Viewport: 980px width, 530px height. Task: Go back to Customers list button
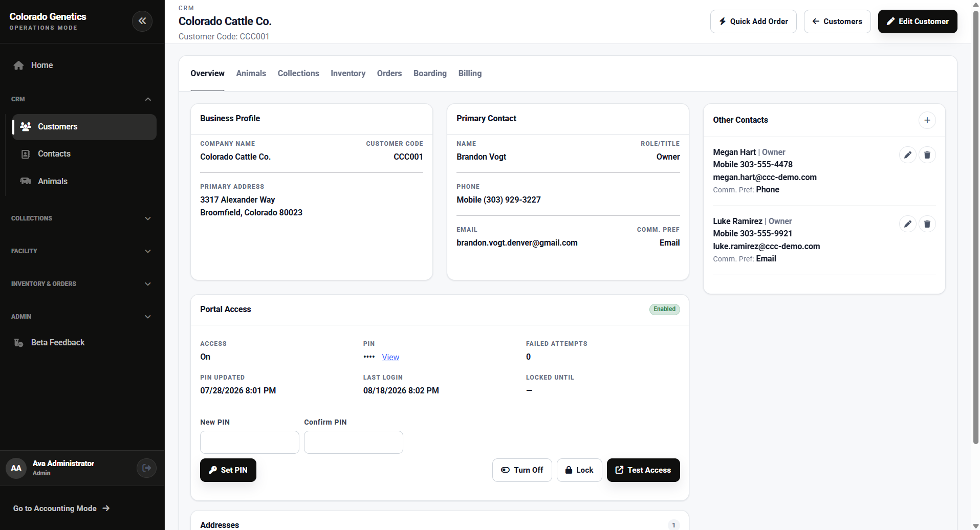tap(837, 21)
